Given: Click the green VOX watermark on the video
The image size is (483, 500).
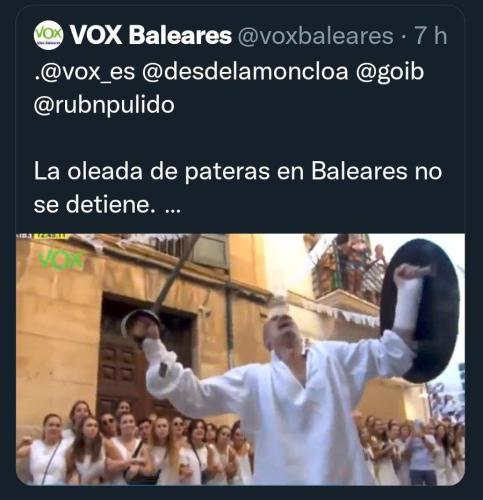Looking at the screenshot, I should (x=61, y=260).
